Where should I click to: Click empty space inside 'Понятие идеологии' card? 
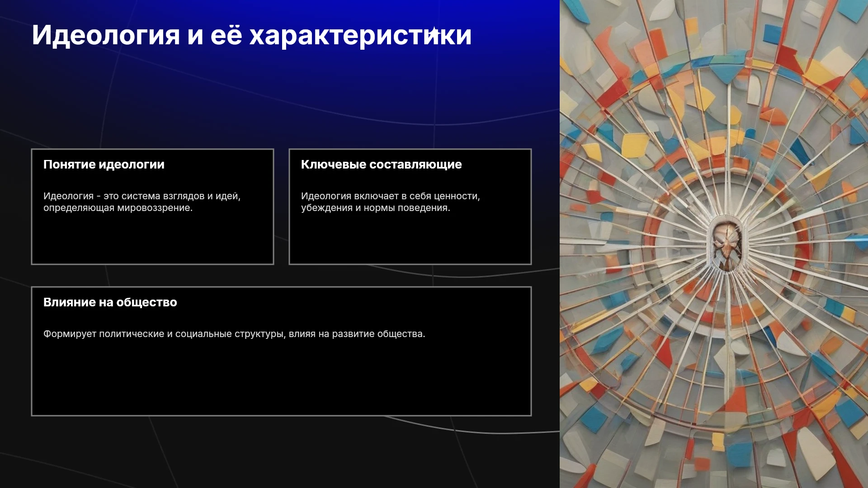(152, 239)
